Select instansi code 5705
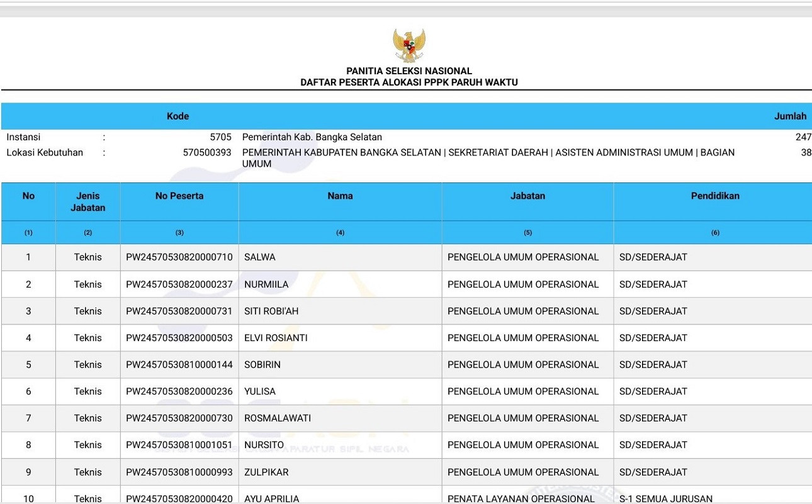The image size is (812, 504). 221,137
